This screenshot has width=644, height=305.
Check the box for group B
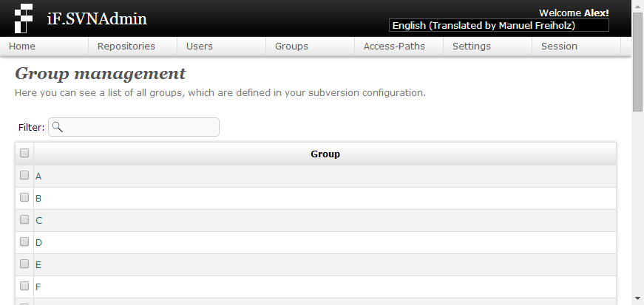point(24,197)
